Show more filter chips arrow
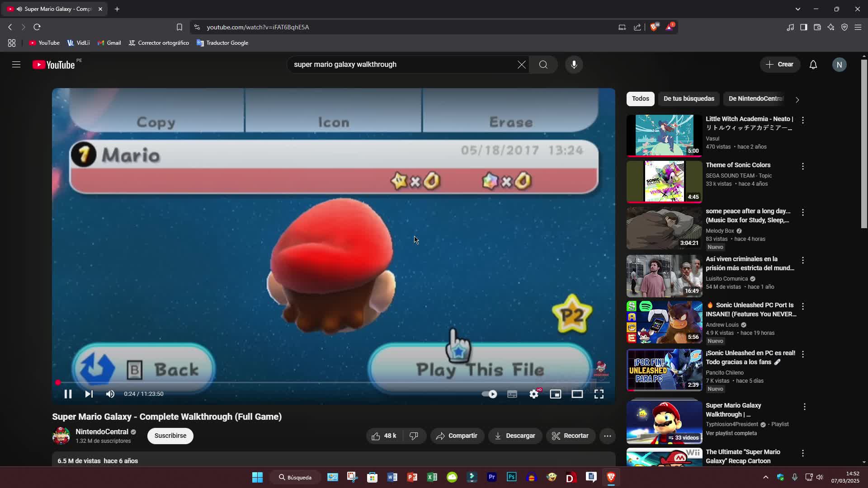868x488 pixels. click(x=797, y=99)
